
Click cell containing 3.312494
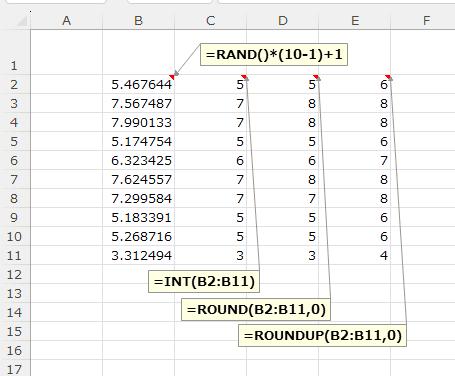(138, 255)
